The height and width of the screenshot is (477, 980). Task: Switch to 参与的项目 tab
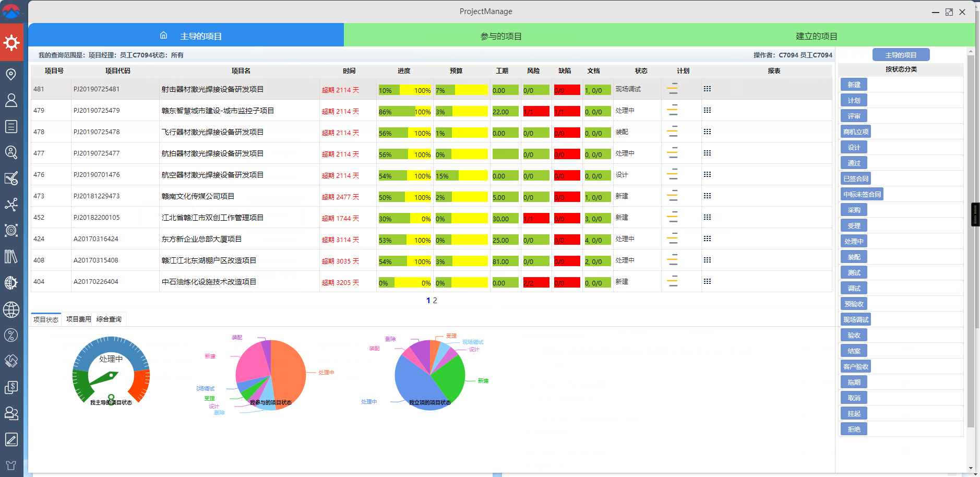tap(501, 36)
